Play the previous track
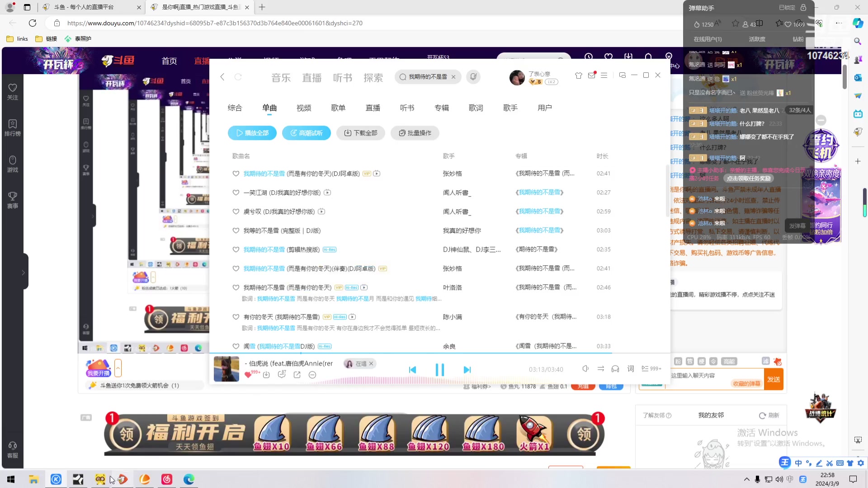The image size is (868, 488). point(412,370)
